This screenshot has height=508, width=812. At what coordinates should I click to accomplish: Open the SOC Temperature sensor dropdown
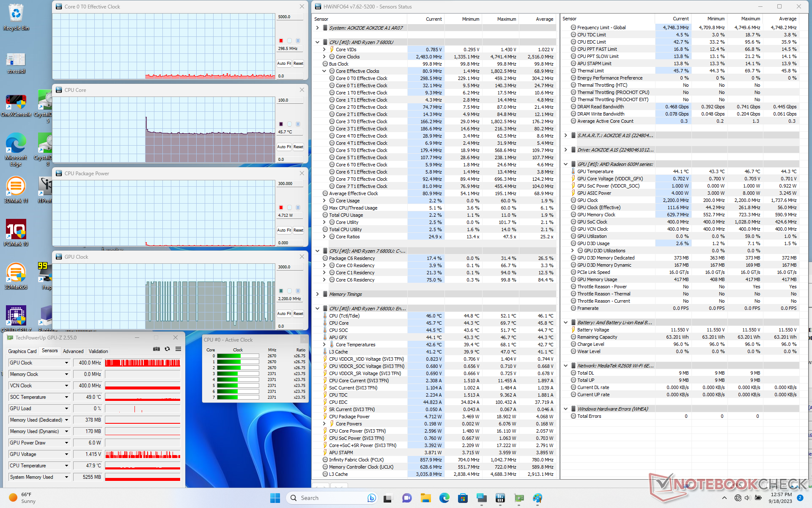point(66,397)
